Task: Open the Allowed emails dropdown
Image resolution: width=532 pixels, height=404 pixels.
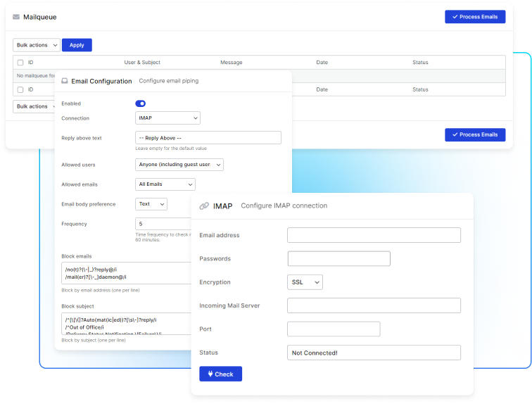Action: click(x=165, y=184)
